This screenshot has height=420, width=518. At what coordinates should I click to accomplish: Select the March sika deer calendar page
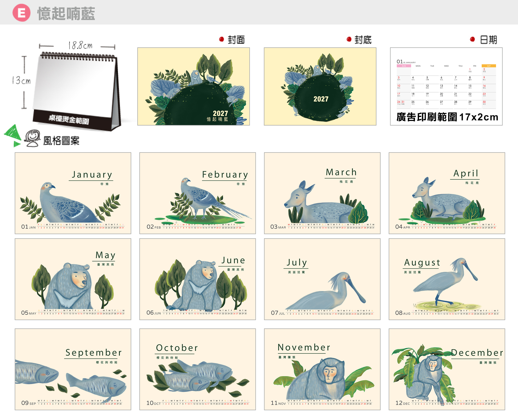[322, 193]
